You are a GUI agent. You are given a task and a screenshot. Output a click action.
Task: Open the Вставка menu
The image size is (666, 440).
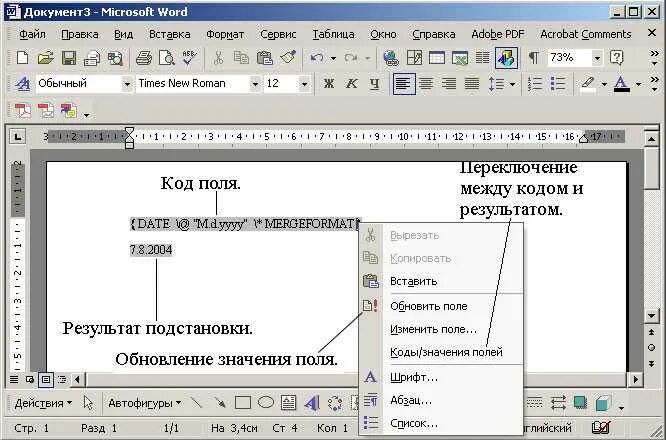169,34
